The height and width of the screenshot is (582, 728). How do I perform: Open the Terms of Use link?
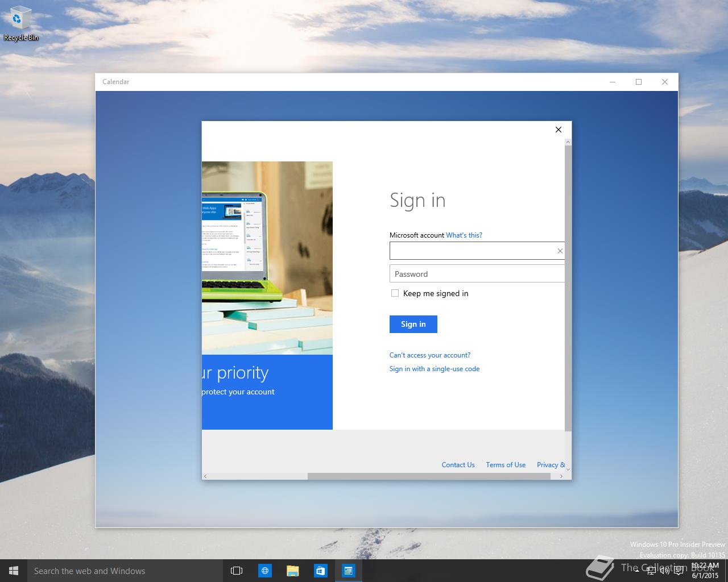pos(506,465)
